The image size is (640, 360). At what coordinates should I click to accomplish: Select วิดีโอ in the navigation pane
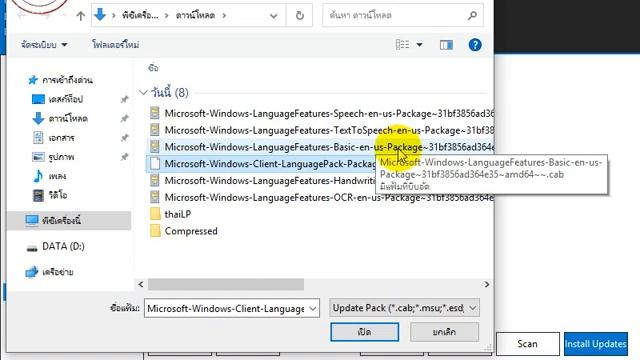tap(58, 195)
